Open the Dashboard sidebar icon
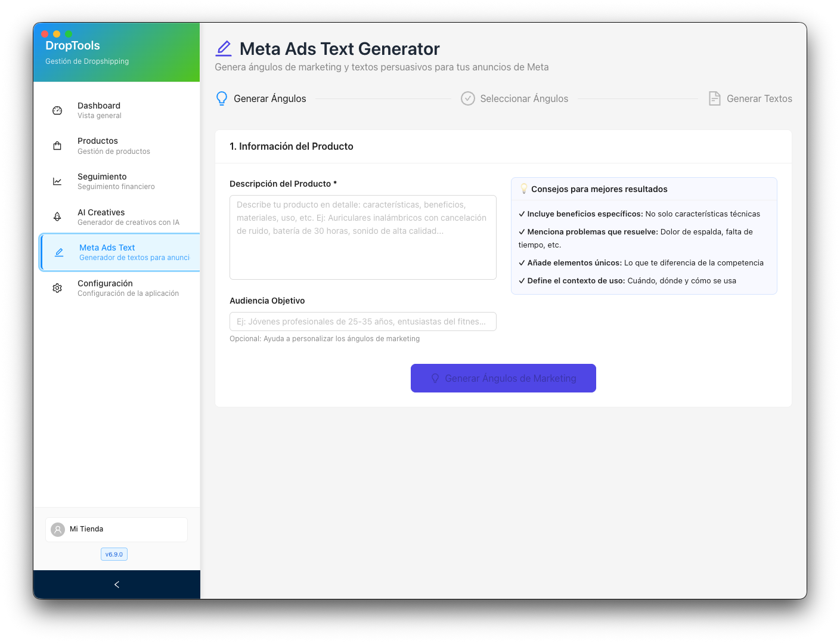 tap(57, 110)
